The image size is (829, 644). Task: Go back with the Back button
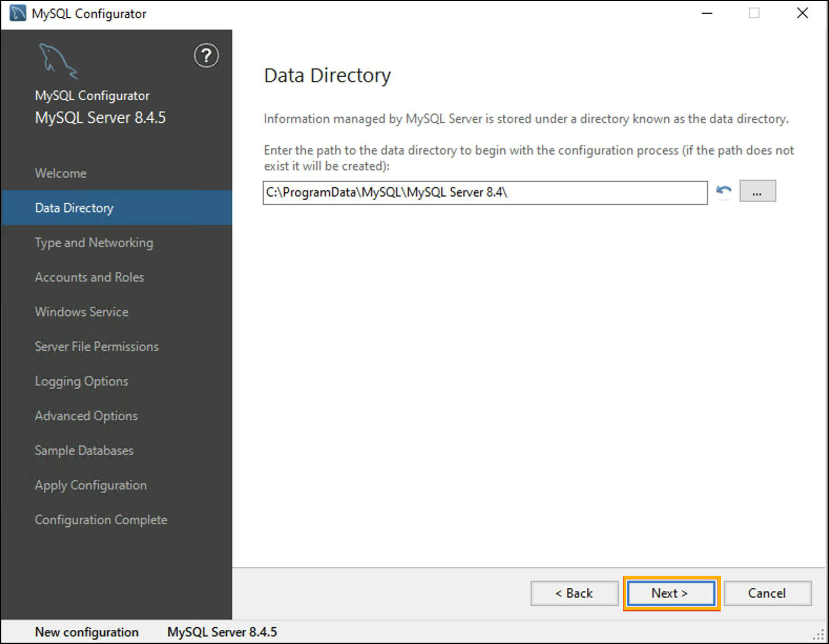pos(574,594)
